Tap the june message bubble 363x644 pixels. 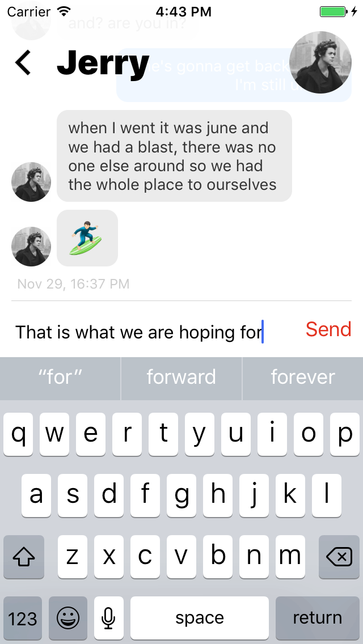pyautogui.click(x=174, y=156)
